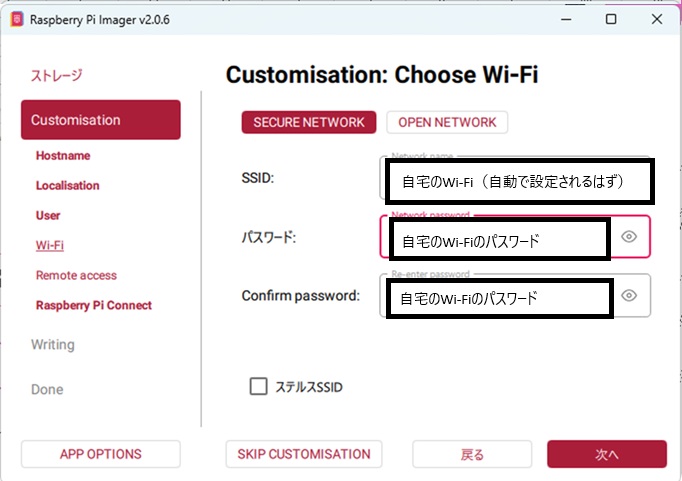Image resolution: width=682 pixels, height=481 pixels.
Task: Click the SSID network name field
Action: 516,180
